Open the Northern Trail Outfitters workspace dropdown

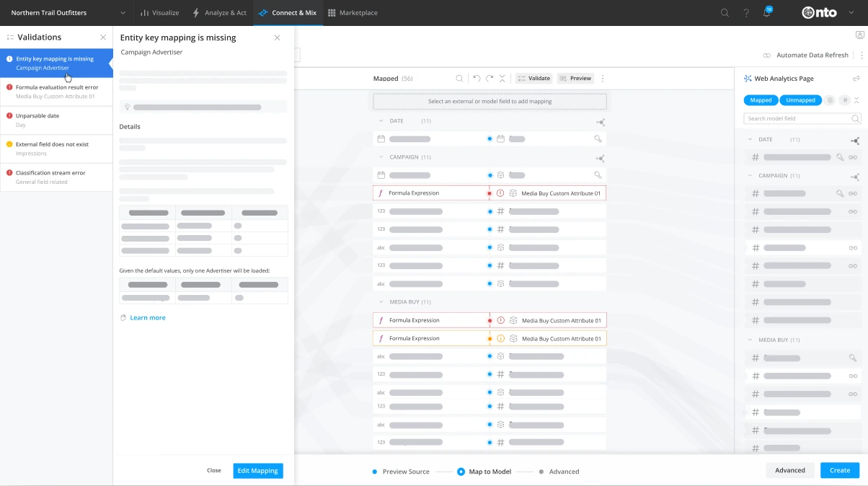pos(66,13)
